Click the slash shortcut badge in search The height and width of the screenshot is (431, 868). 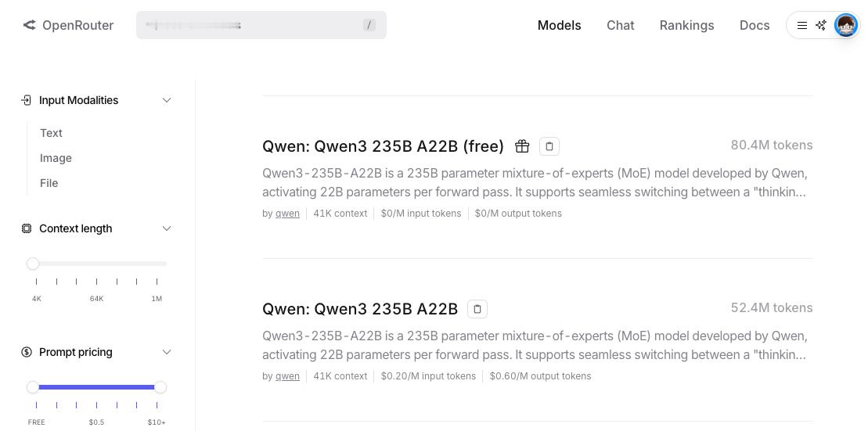coord(369,25)
